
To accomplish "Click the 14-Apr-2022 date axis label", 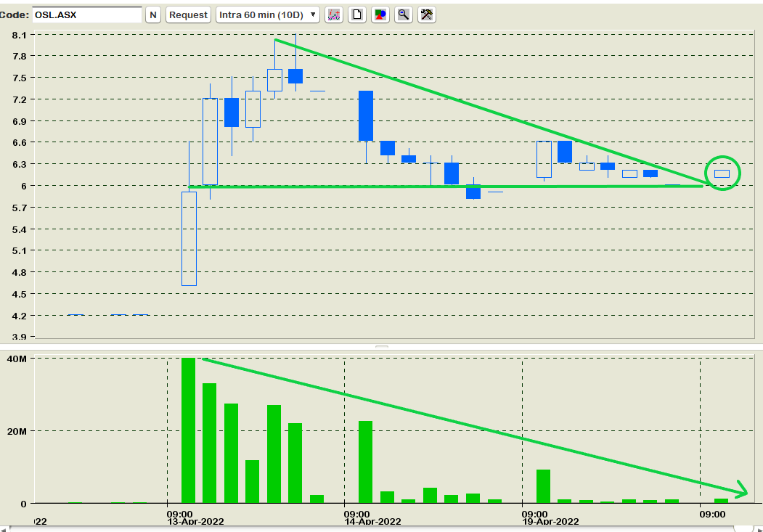I will [x=372, y=521].
